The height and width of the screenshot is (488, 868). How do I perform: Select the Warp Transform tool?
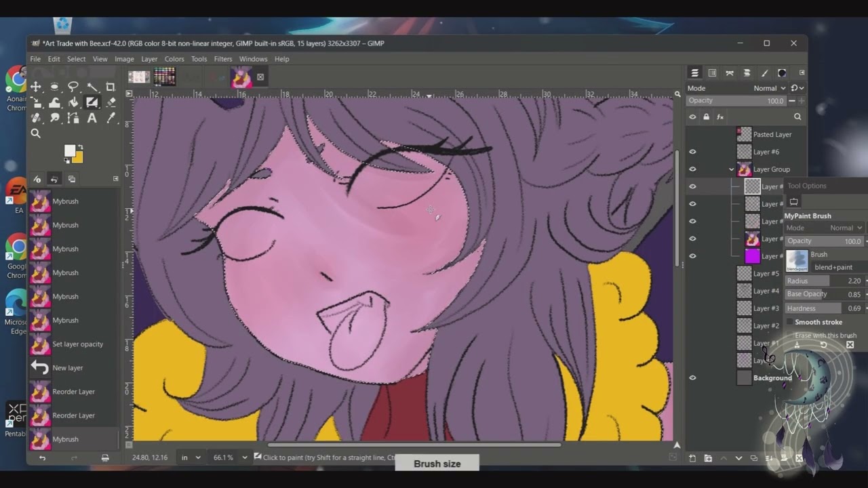point(54,102)
